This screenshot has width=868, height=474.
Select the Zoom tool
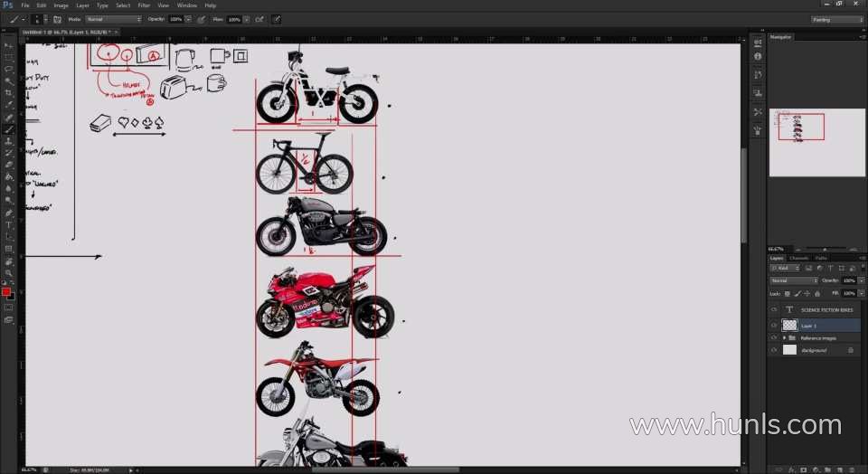coord(8,273)
